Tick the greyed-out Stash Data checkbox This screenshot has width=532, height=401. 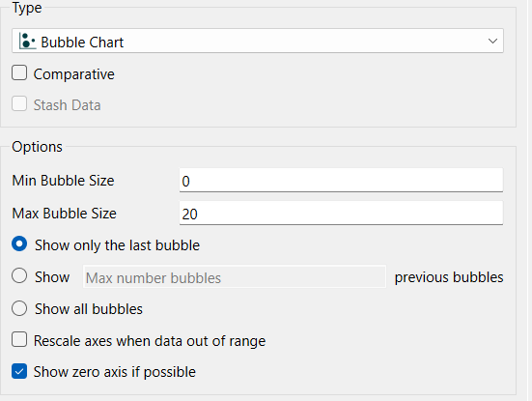(19, 103)
